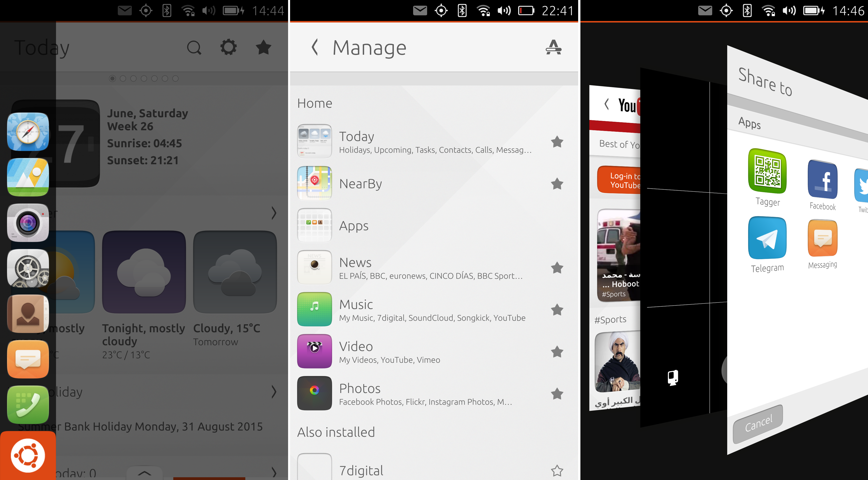This screenshot has height=480, width=868.
Task: Unfavorite the News scope
Action: click(557, 268)
